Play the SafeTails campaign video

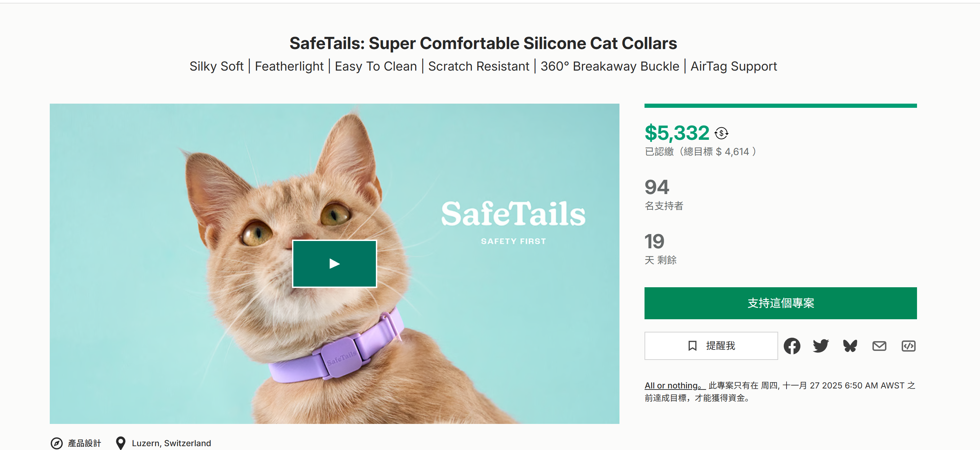click(334, 263)
